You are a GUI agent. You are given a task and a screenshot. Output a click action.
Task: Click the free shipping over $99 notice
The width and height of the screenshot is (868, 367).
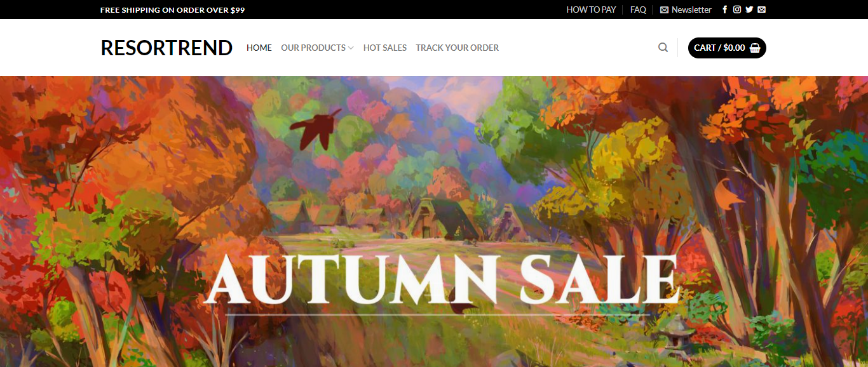(x=172, y=10)
